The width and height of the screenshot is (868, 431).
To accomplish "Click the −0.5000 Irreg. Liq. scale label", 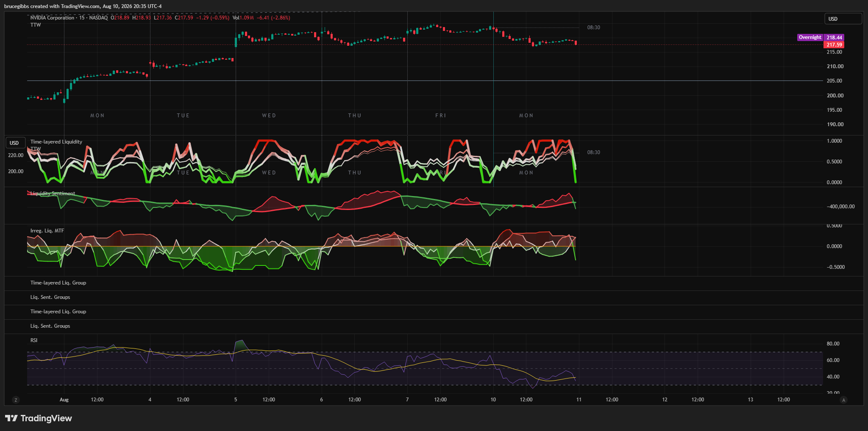I will [x=835, y=267].
